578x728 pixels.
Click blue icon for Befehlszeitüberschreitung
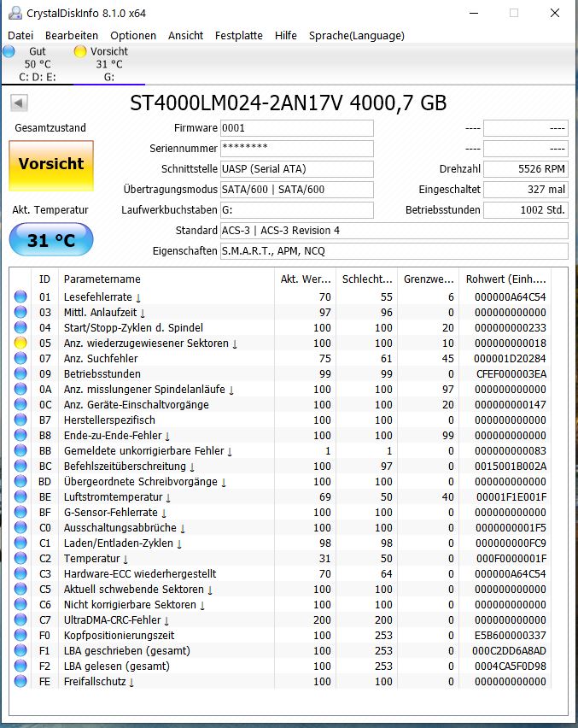coord(20,466)
